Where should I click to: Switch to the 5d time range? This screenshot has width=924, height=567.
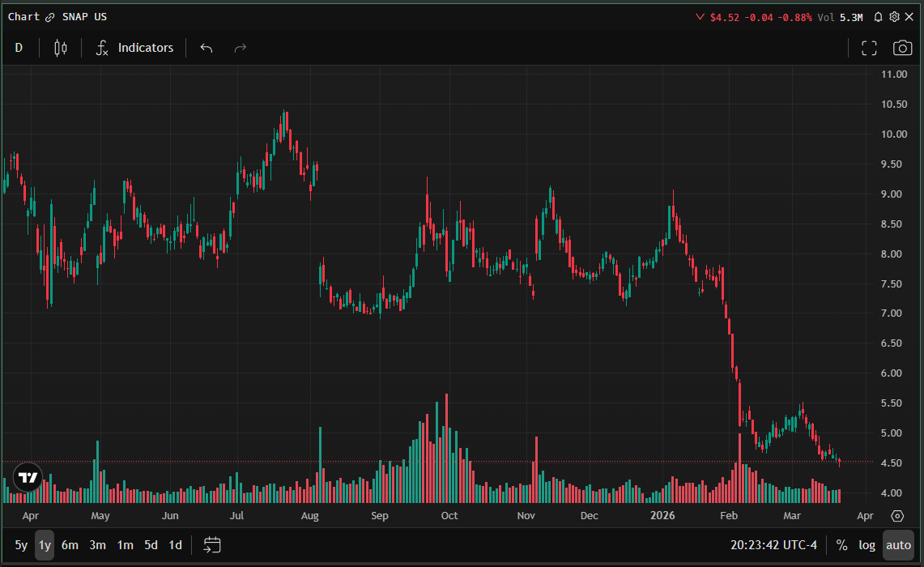point(151,545)
